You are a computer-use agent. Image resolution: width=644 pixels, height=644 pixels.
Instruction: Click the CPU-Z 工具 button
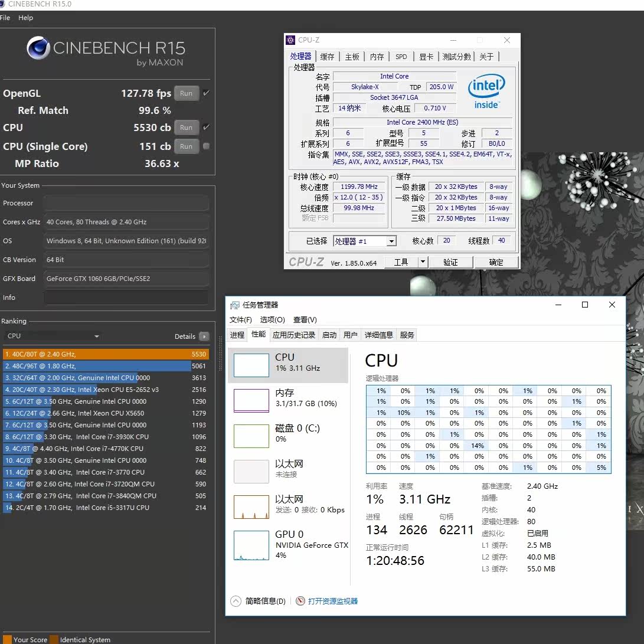(x=401, y=262)
